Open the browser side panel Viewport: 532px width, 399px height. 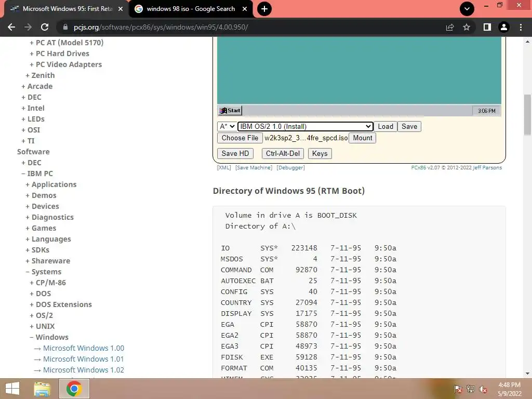click(487, 27)
